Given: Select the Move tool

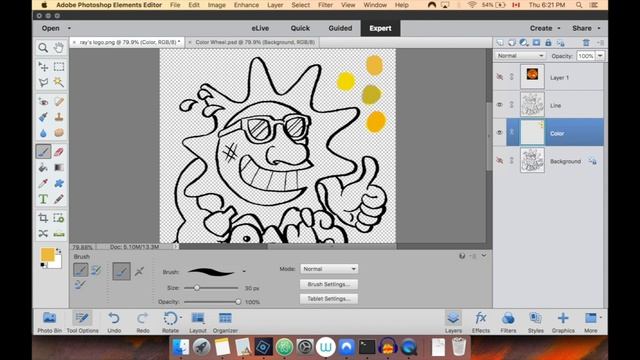Looking at the screenshot, I should pos(43,67).
